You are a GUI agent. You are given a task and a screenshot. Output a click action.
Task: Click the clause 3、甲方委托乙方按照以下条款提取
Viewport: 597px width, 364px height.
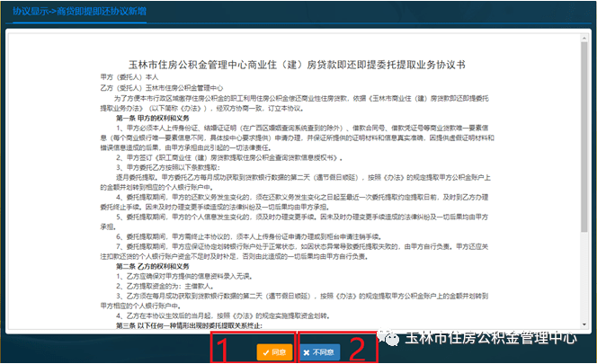click(x=168, y=167)
